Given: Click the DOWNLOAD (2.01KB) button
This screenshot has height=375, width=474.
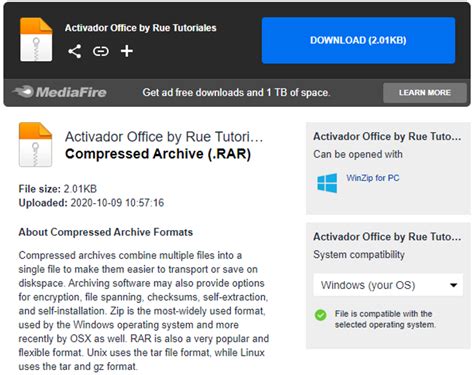Looking at the screenshot, I should pos(358,40).
